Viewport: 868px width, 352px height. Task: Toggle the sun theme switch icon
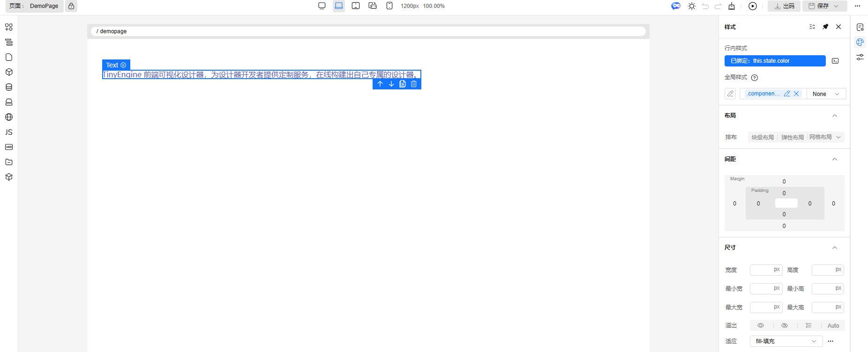(692, 6)
